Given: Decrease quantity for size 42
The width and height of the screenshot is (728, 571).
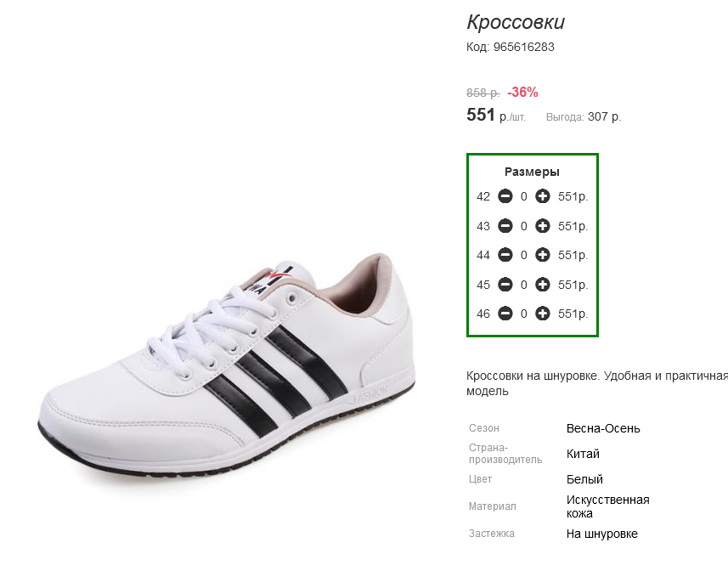Looking at the screenshot, I should coord(505,196).
